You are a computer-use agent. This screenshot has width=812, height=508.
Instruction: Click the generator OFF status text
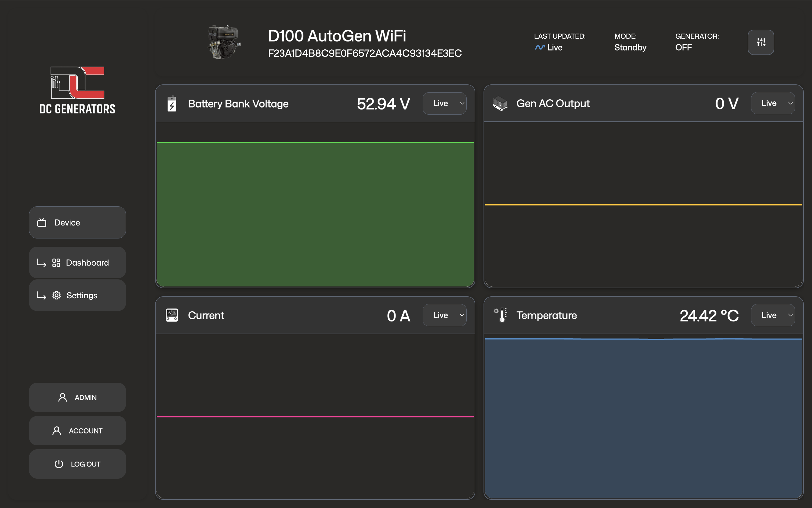[x=683, y=47]
